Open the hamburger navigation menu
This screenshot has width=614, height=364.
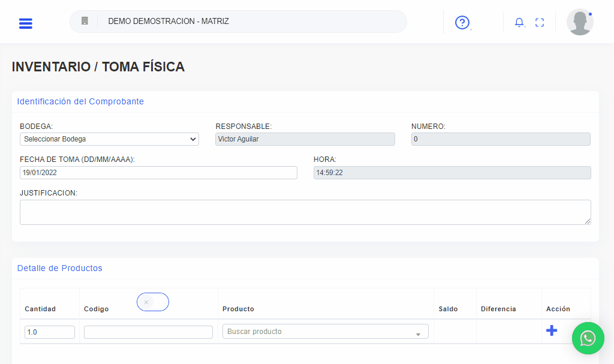click(26, 23)
